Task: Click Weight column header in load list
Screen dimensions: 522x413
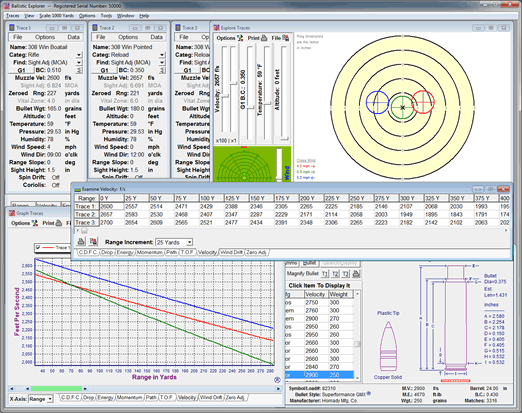Action: [x=340, y=294]
